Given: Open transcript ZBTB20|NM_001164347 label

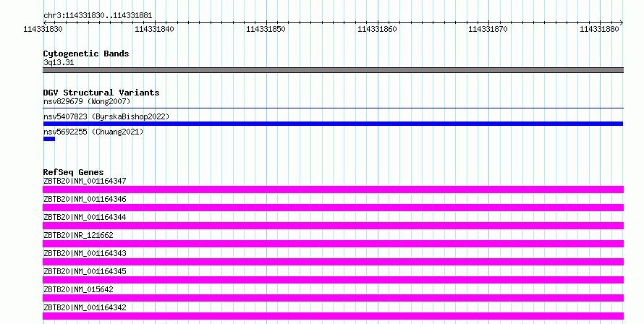Looking at the screenshot, I should (85, 181).
